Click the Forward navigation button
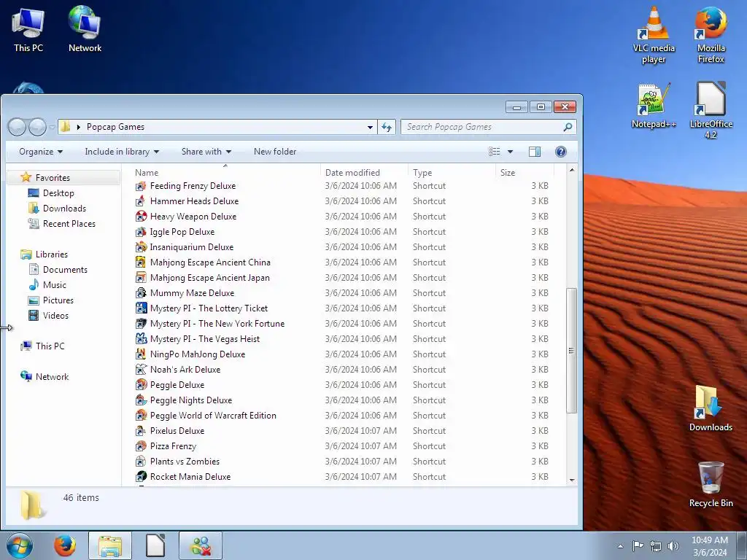 click(x=37, y=127)
